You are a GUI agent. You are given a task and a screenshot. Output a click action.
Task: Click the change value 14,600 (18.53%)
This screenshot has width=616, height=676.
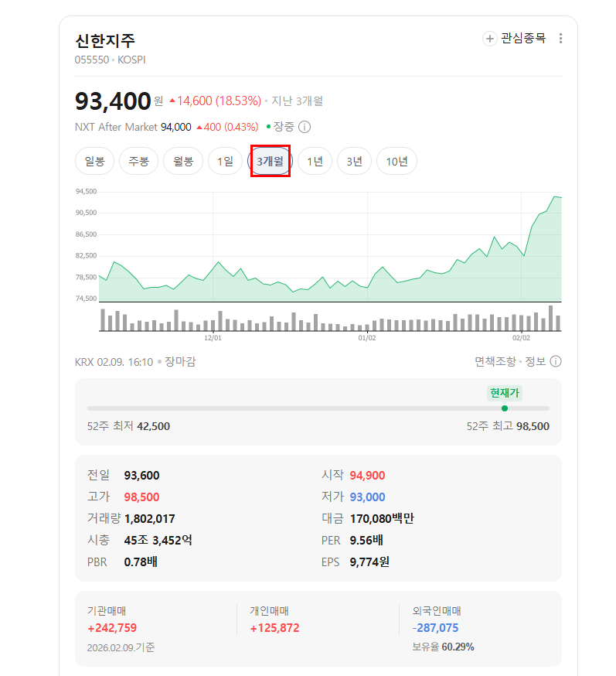tap(216, 101)
